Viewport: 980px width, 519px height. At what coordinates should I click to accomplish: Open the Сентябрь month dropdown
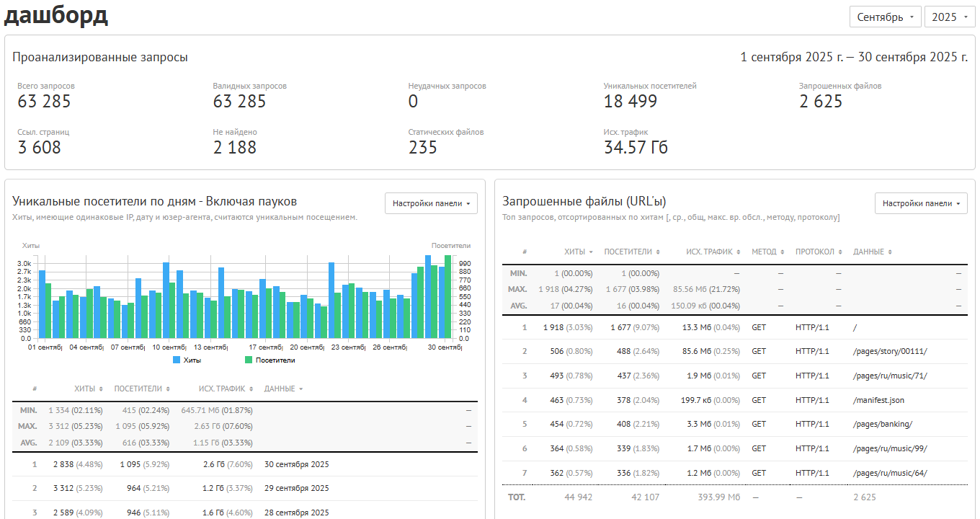[x=885, y=17]
